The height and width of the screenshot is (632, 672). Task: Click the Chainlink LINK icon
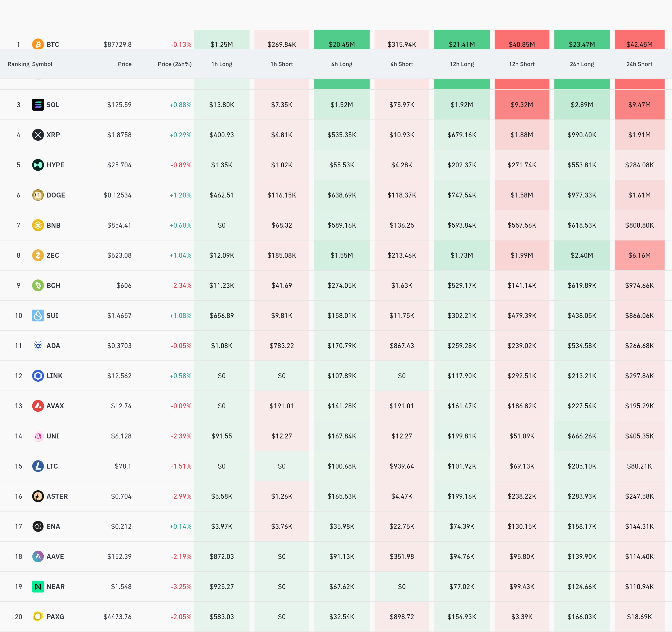pyautogui.click(x=38, y=375)
